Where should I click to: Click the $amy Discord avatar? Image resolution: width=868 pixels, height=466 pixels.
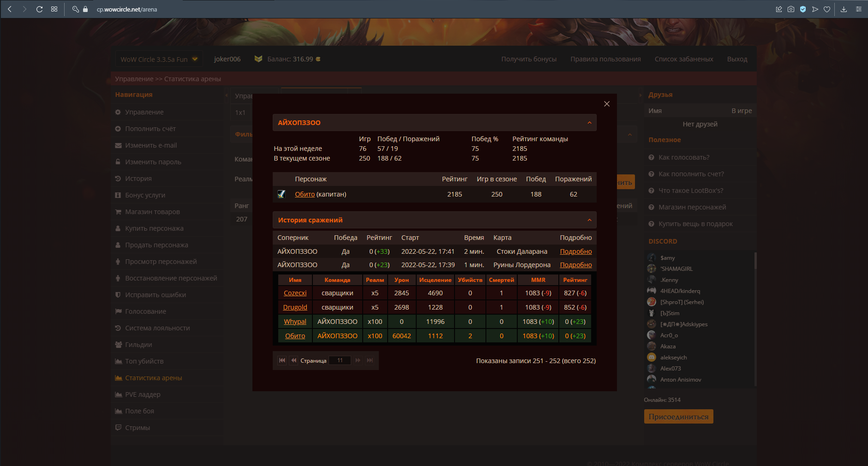[x=652, y=257]
